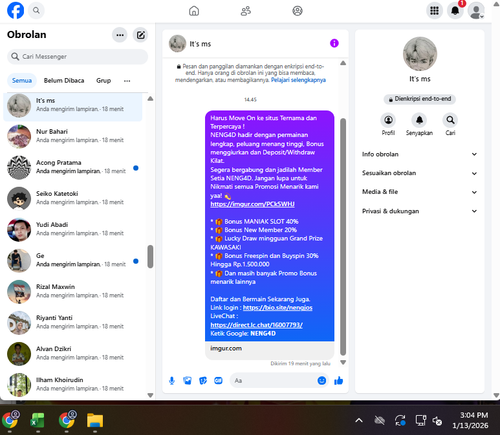
Task: Open more filter tabs ellipsis
Action: point(127,81)
